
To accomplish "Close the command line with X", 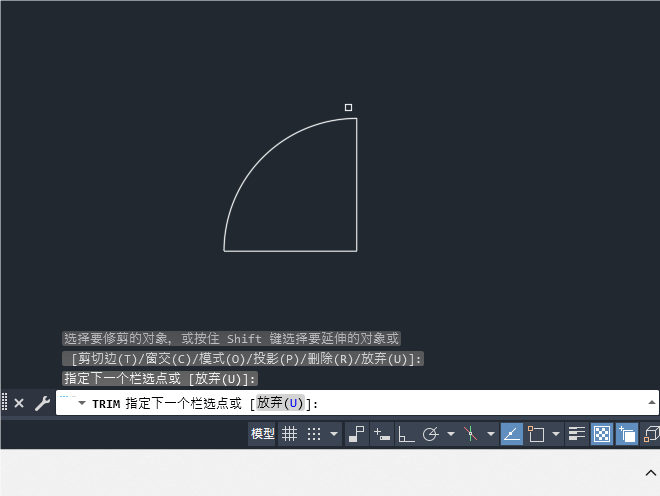I will pos(19,403).
